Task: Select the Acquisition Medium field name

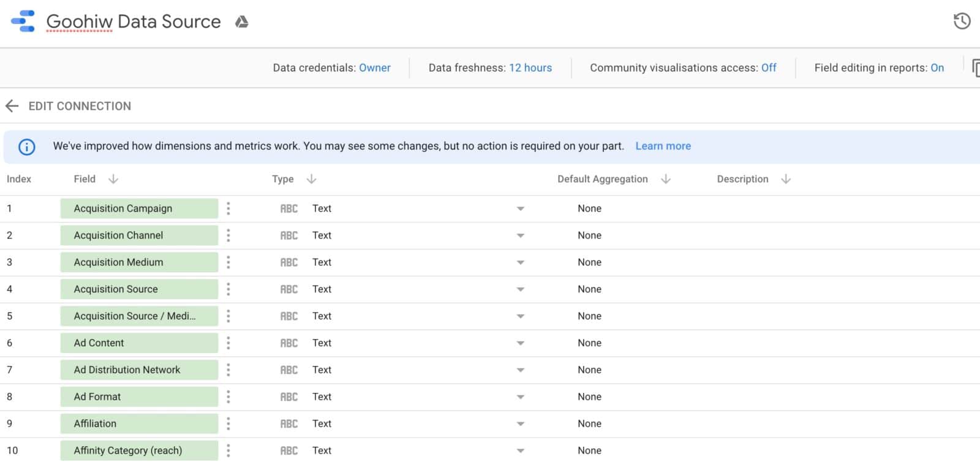Action: coord(119,262)
